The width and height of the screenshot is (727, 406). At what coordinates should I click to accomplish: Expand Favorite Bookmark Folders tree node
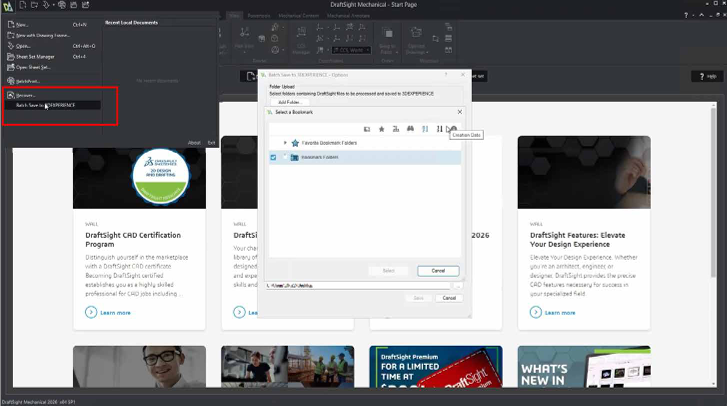285,143
